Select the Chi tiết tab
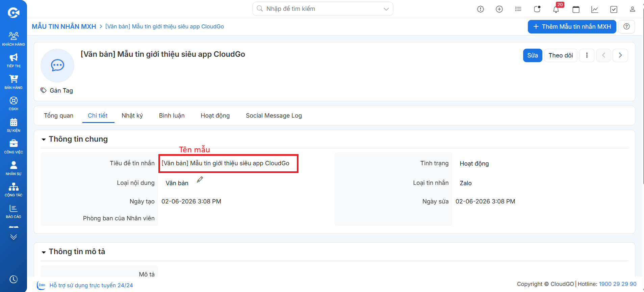This screenshot has width=644, height=292. [x=98, y=116]
